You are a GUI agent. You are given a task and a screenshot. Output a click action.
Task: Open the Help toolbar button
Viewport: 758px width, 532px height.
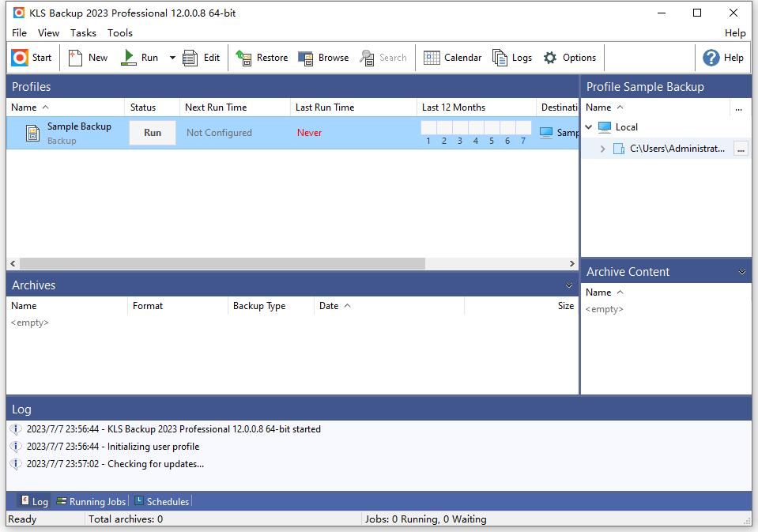[x=723, y=57]
